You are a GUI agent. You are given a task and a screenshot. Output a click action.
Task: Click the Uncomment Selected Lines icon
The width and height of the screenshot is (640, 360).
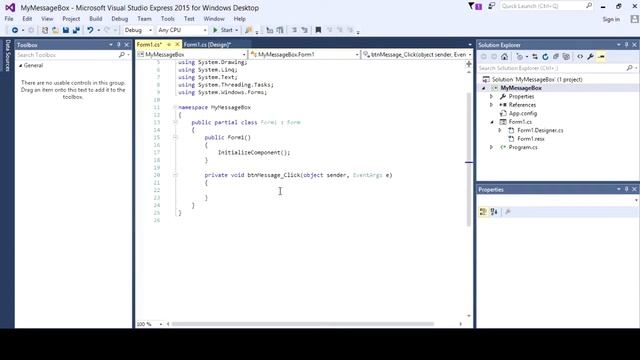pos(304,30)
